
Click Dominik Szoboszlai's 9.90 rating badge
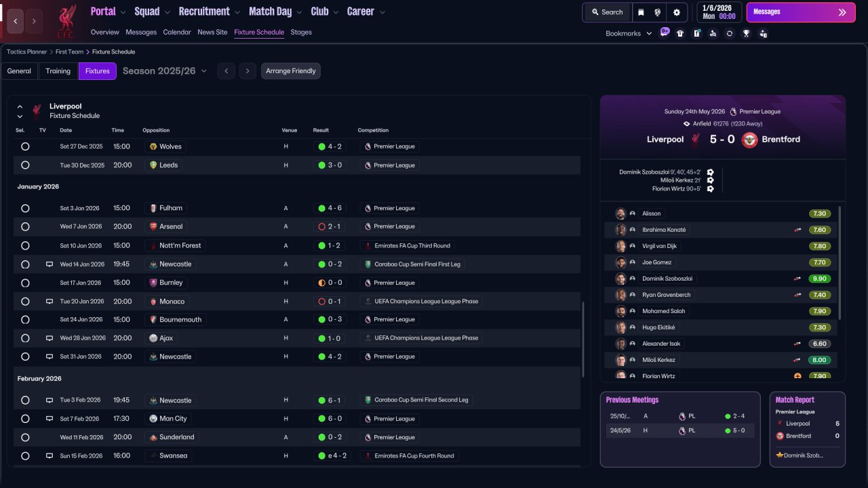pos(820,279)
